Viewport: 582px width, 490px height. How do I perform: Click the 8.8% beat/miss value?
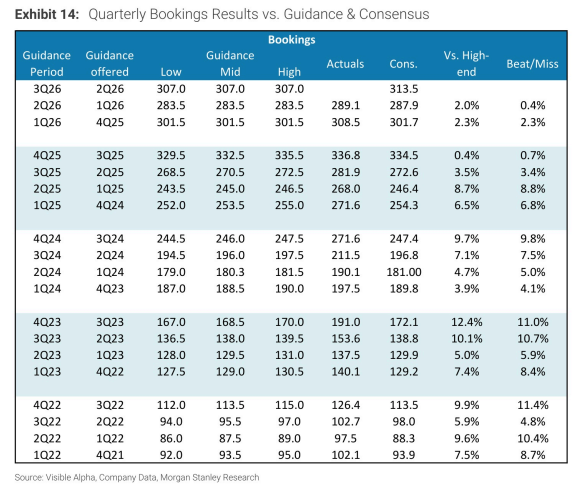coord(533,189)
